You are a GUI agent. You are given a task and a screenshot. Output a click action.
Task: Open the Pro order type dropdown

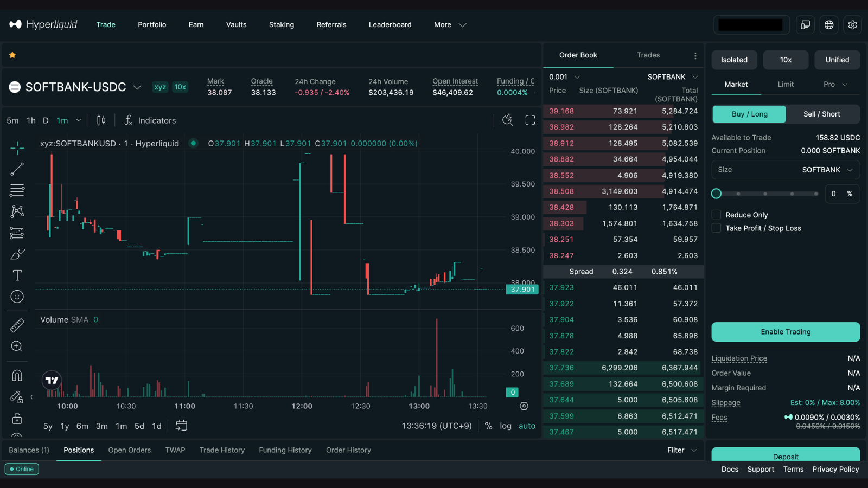click(x=835, y=84)
